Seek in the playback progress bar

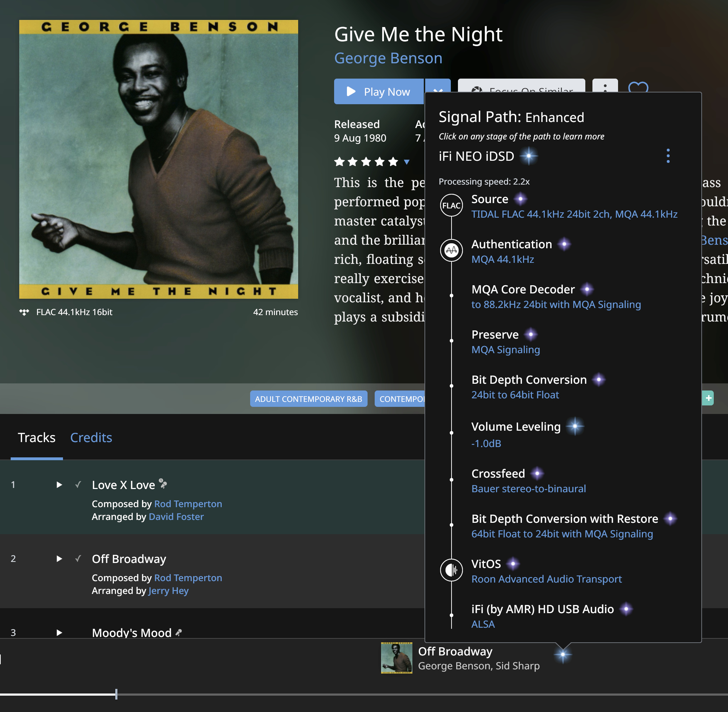pyautogui.click(x=364, y=695)
